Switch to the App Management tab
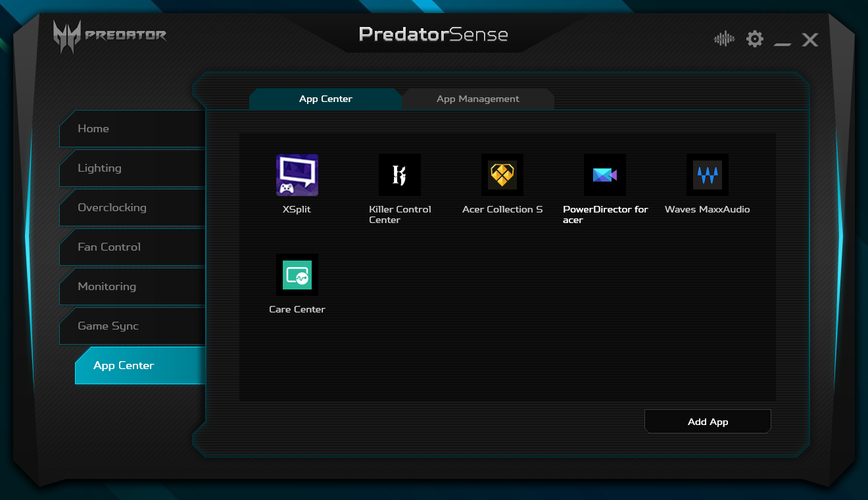The height and width of the screenshot is (500, 868). (478, 99)
